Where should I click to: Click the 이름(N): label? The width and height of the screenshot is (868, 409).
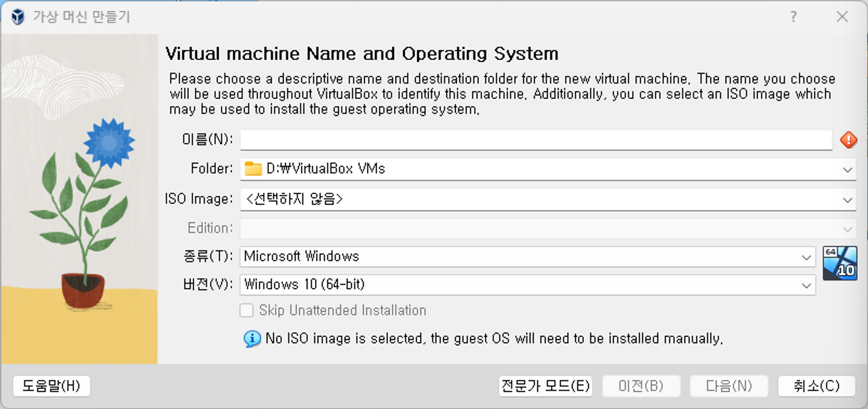[x=207, y=140]
